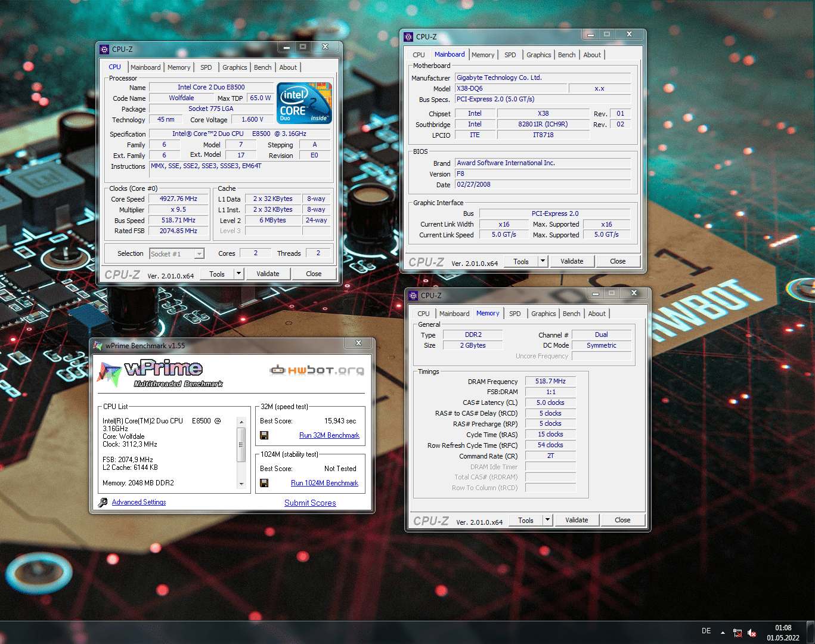Click Validate button in Memory window

point(577,520)
